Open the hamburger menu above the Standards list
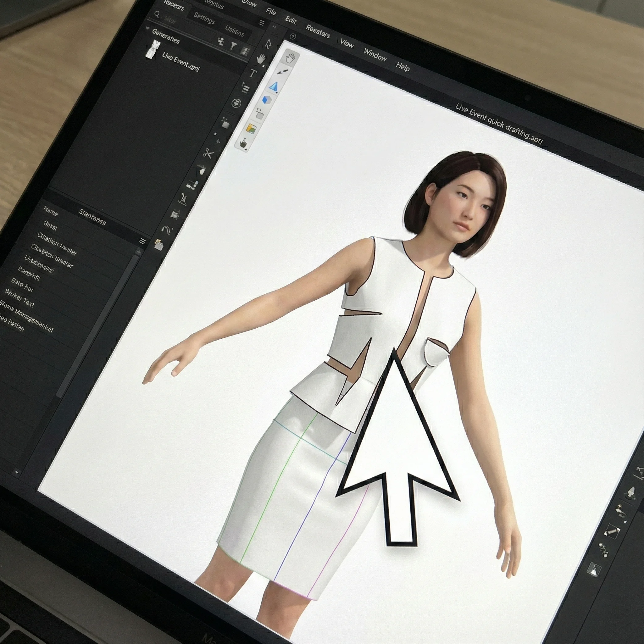The height and width of the screenshot is (644, 644). [x=142, y=241]
